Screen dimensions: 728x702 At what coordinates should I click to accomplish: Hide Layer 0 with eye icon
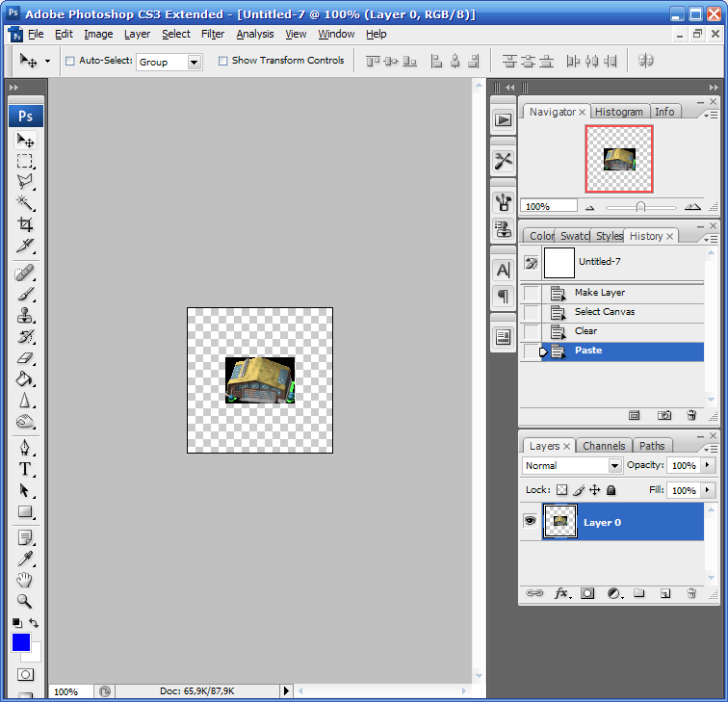(530, 520)
